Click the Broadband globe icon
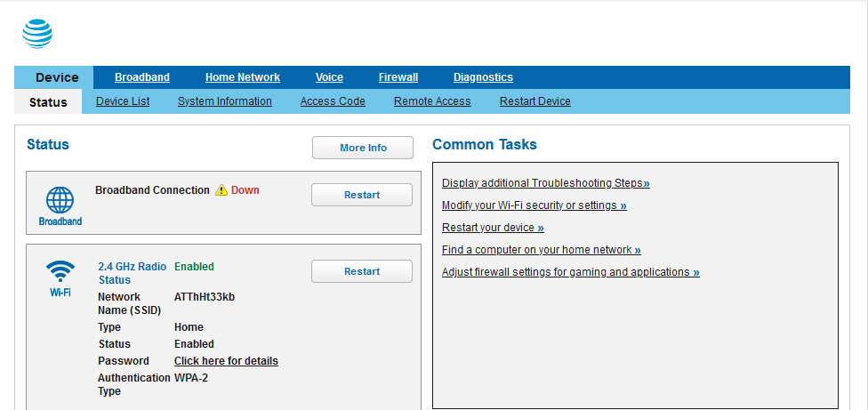 click(60, 200)
